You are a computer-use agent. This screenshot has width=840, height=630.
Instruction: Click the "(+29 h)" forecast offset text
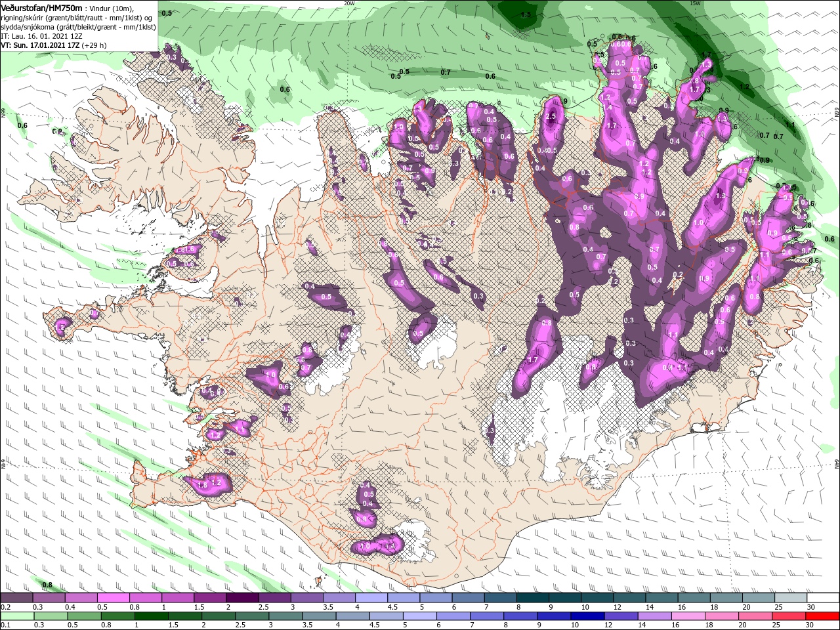95,46
